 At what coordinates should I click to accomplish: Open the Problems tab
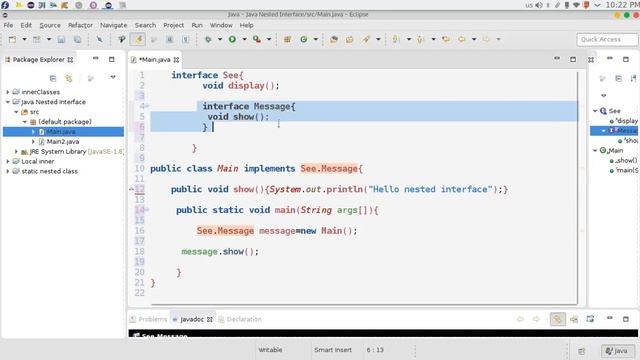pos(149,319)
